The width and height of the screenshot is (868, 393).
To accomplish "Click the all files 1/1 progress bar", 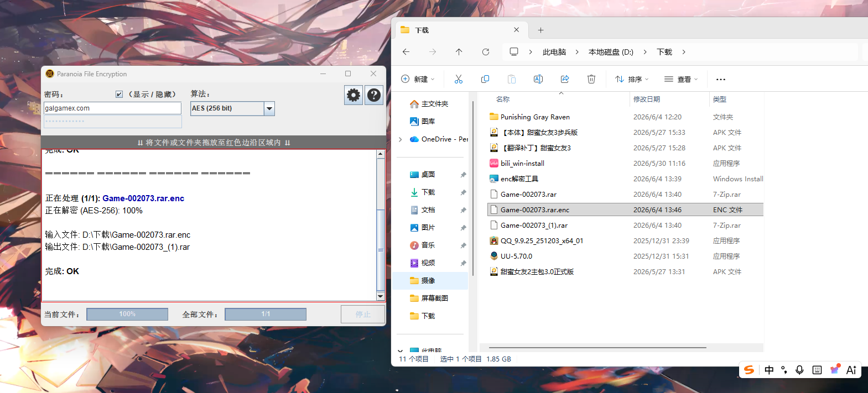I will [266, 314].
